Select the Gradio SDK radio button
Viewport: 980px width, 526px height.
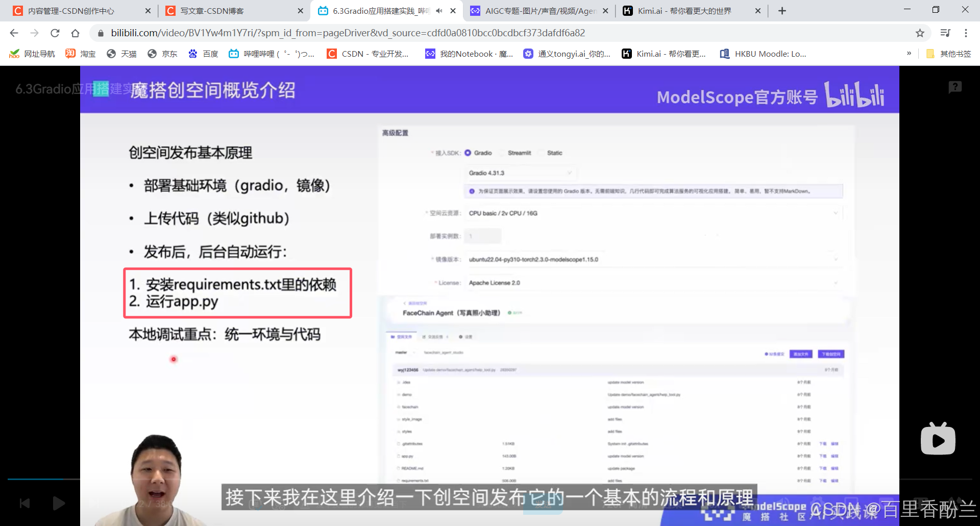tap(468, 153)
